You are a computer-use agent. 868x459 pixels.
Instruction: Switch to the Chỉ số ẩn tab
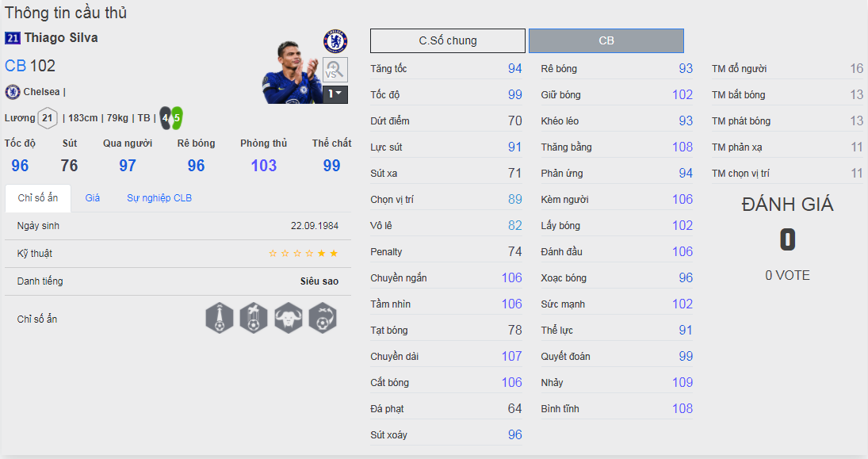tap(37, 198)
